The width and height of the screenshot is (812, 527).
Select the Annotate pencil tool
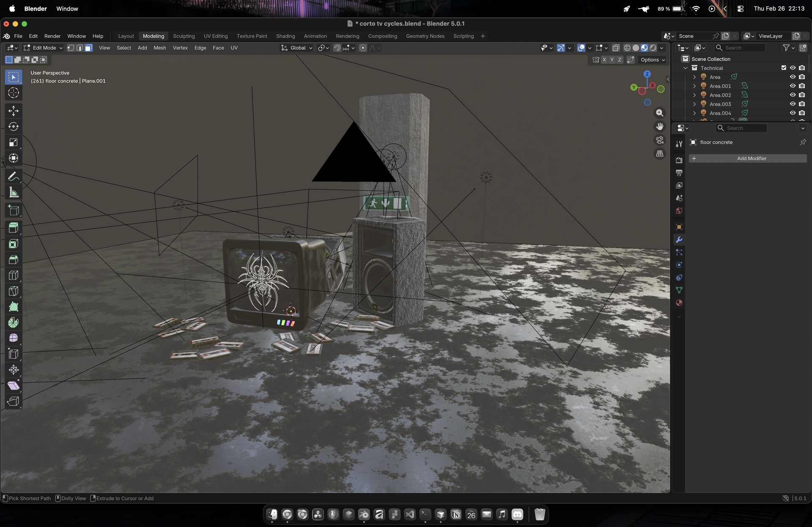[14, 177]
